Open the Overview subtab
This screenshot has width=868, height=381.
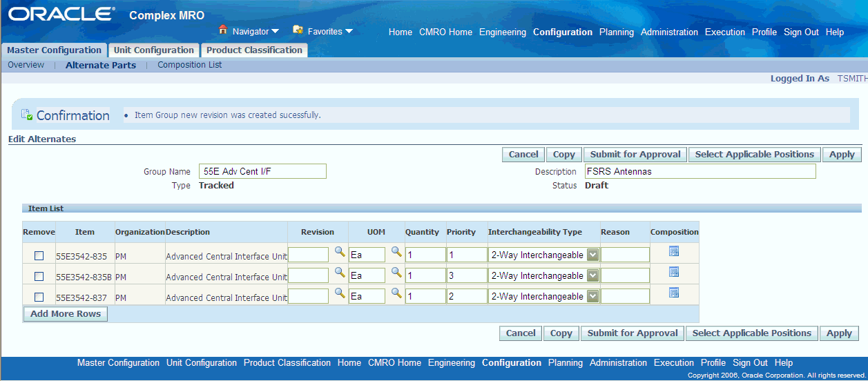click(26, 65)
